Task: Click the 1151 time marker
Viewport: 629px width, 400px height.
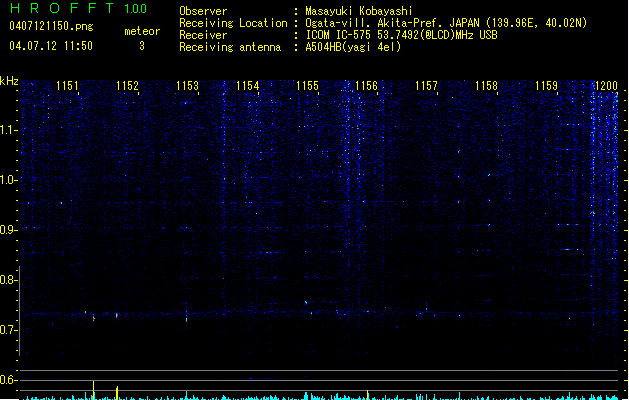Action: tap(67, 86)
